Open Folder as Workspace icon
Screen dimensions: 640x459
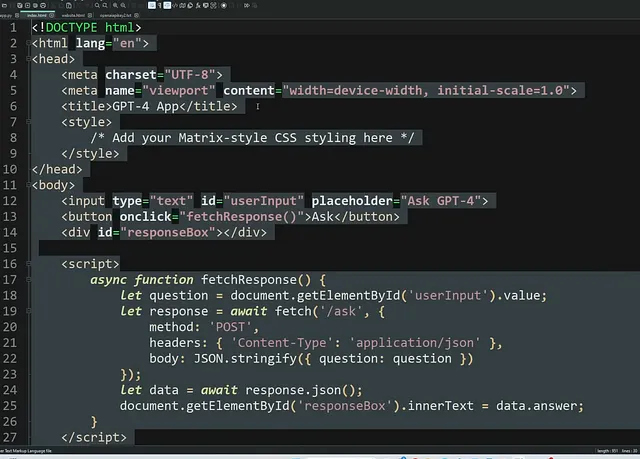[206, 5]
